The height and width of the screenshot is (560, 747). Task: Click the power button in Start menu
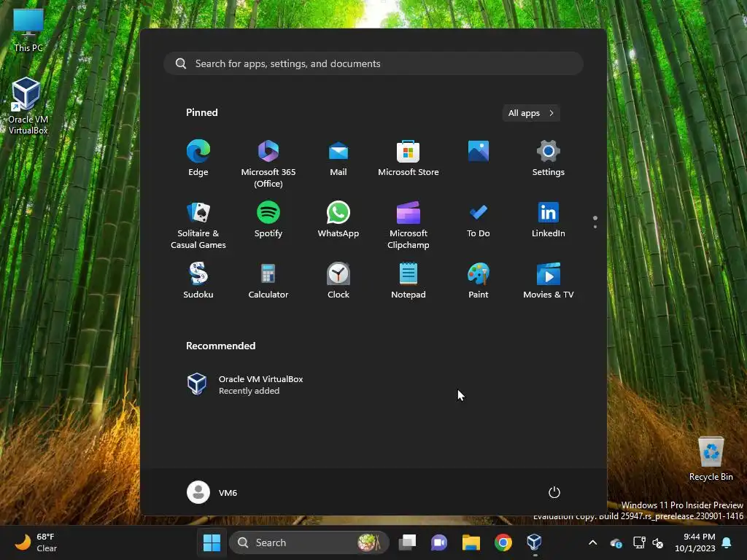click(x=554, y=492)
